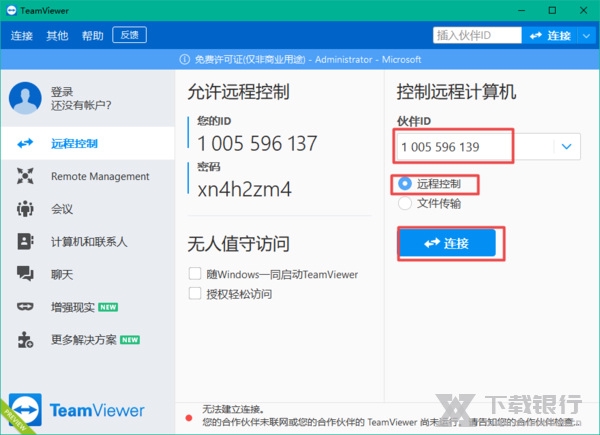
Task: Open 更多解决方案 section
Action: (88, 339)
